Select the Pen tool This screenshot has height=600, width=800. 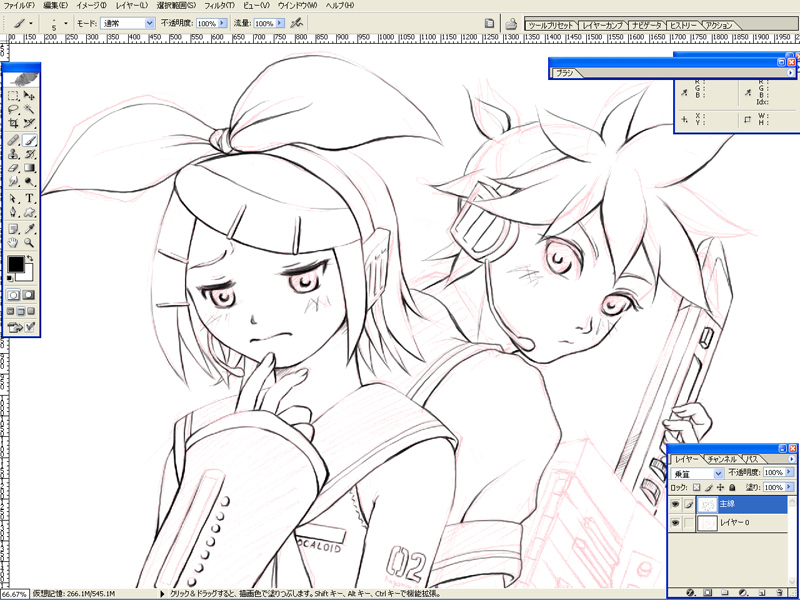coord(14,212)
